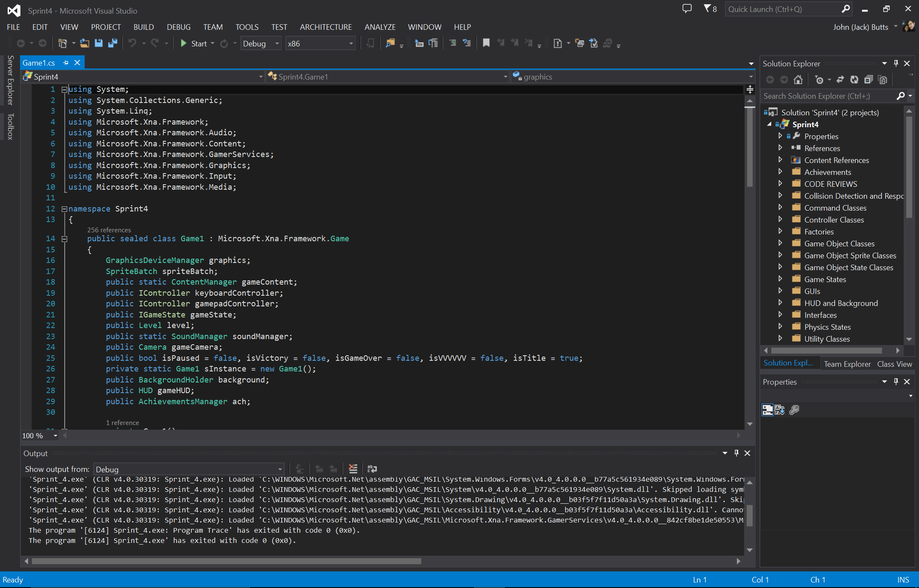Open the DEBUG menu

[x=178, y=27]
